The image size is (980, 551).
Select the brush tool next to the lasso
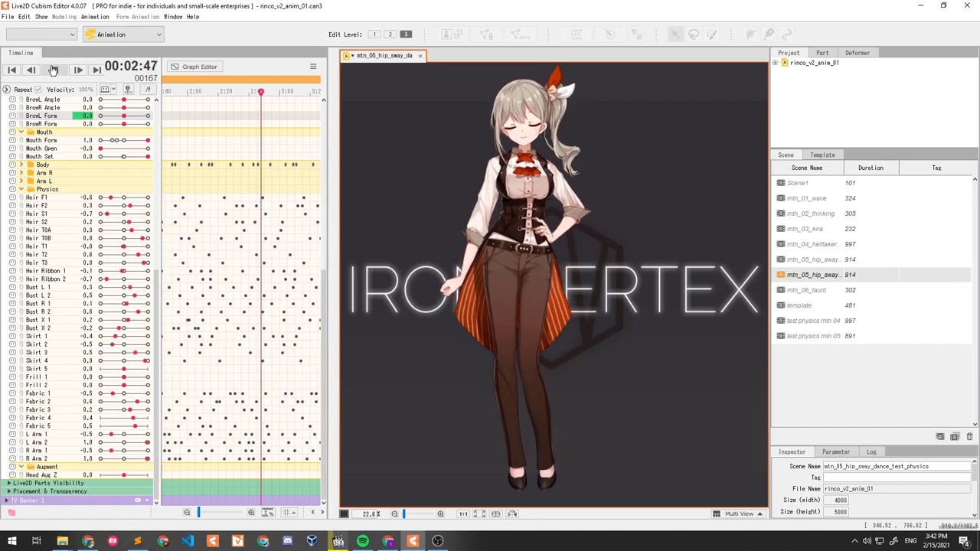[x=711, y=34]
